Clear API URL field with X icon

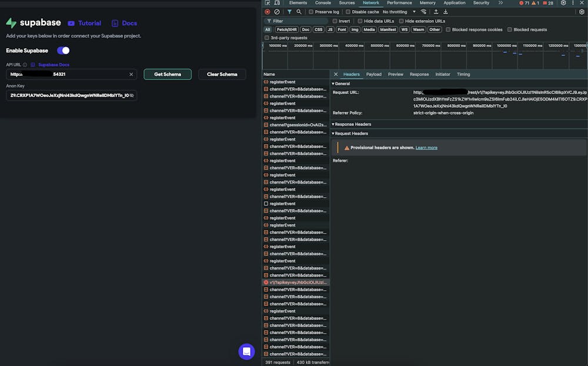click(132, 74)
